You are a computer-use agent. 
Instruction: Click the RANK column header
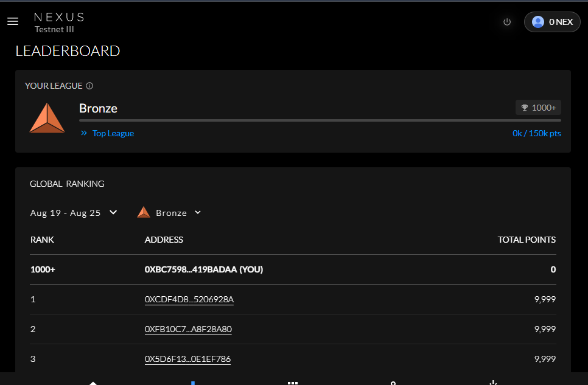pos(42,240)
